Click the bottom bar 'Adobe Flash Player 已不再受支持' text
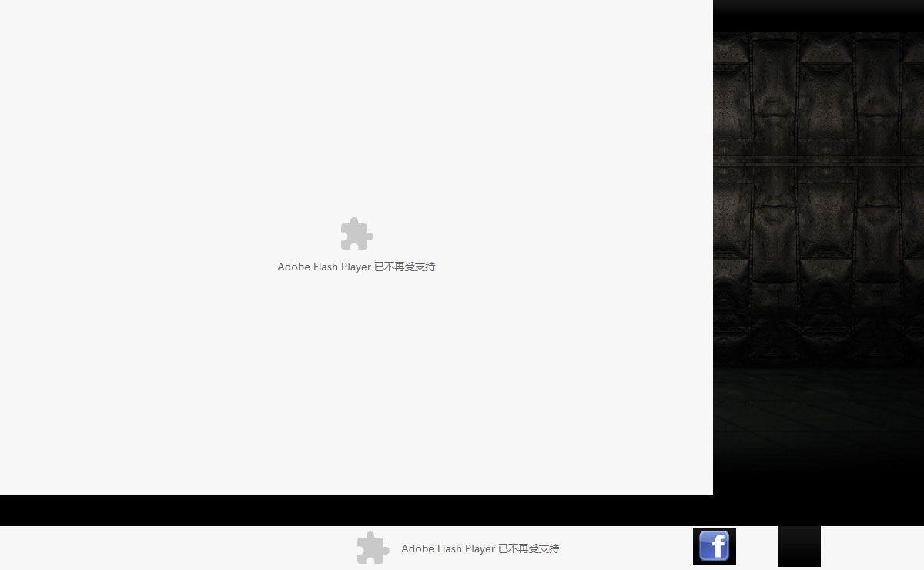The image size is (924, 570). click(x=480, y=548)
